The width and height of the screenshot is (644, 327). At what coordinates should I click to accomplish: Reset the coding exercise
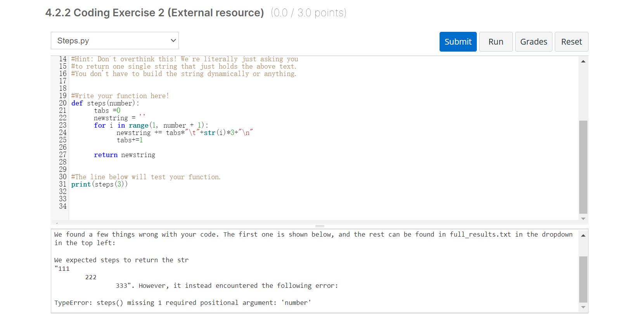(x=571, y=42)
